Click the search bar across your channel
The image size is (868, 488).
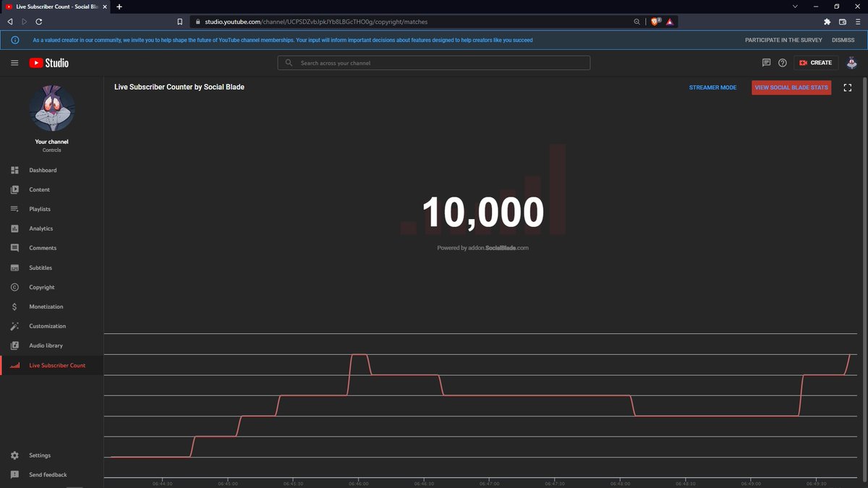click(x=434, y=63)
